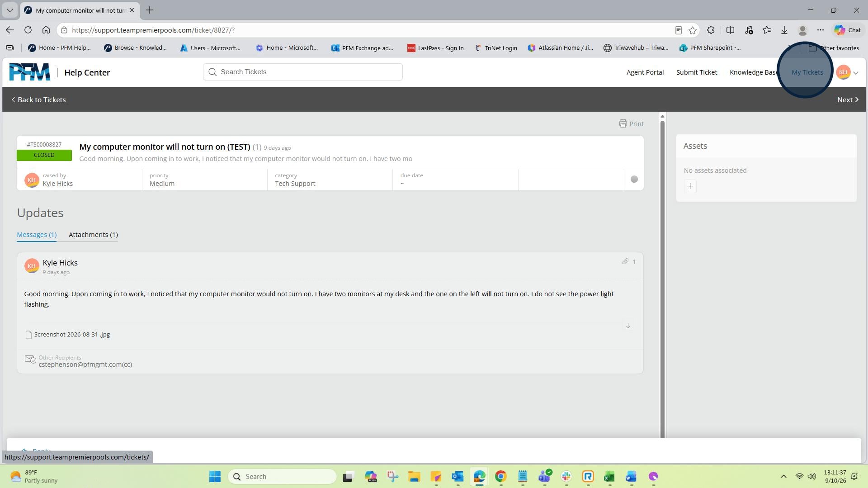Open the browser split screen view

(x=730, y=30)
